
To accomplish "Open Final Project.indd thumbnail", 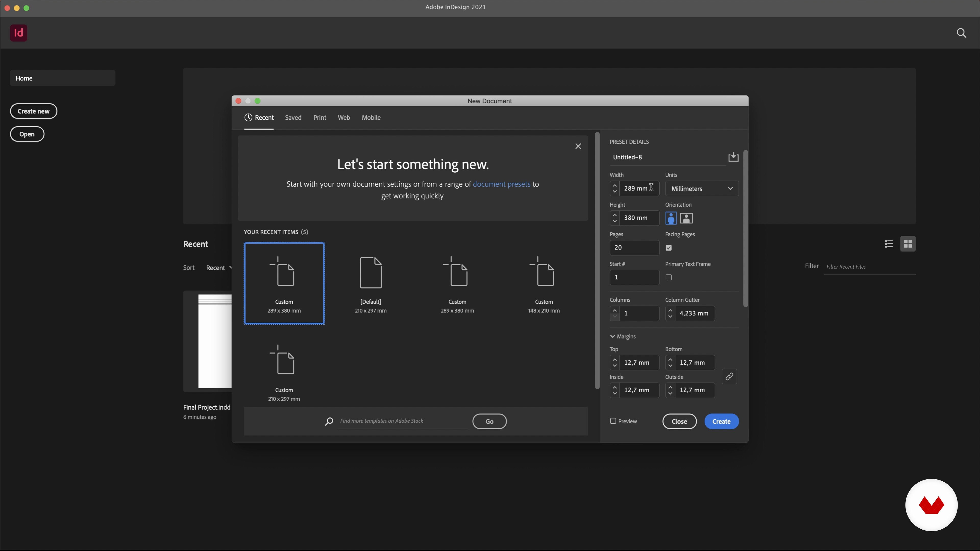I will (x=207, y=341).
